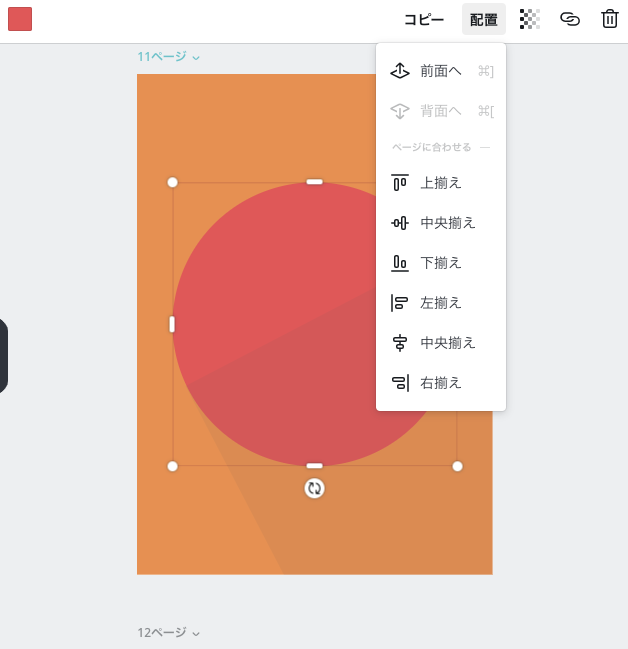Choose 左揃え alignment option
This screenshot has height=649, width=628.
441,303
